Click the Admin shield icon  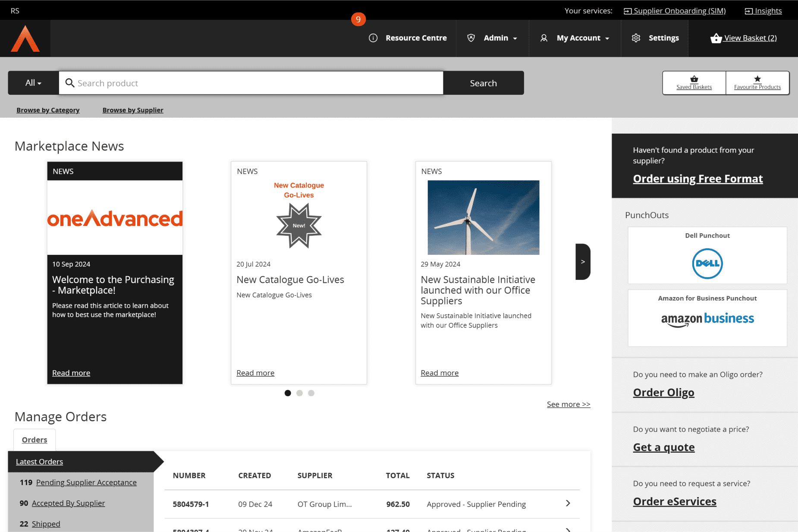point(471,38)
